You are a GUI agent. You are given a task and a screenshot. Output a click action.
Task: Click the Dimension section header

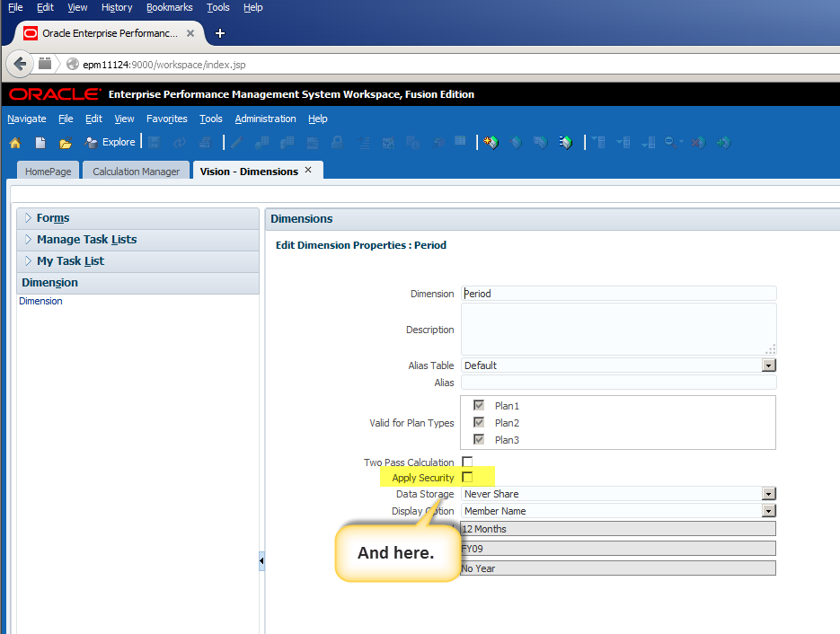137,283
